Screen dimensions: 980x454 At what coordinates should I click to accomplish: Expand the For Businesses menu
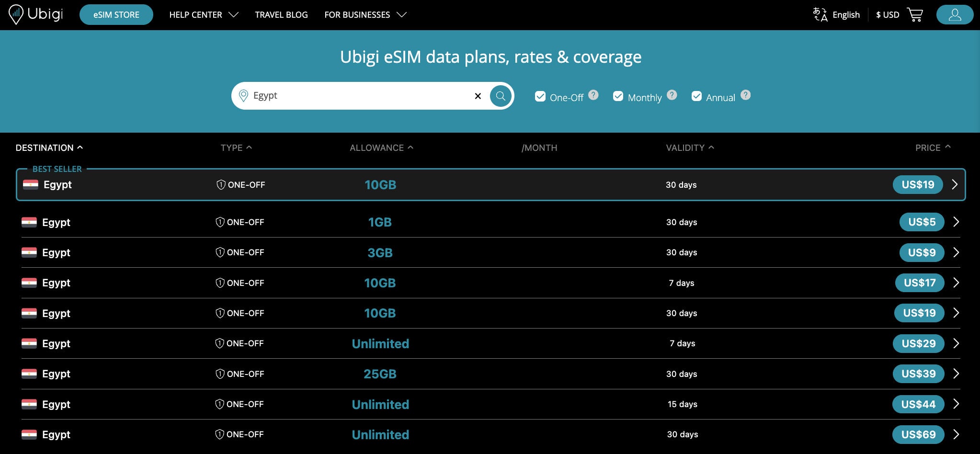[x=365, y=15]
